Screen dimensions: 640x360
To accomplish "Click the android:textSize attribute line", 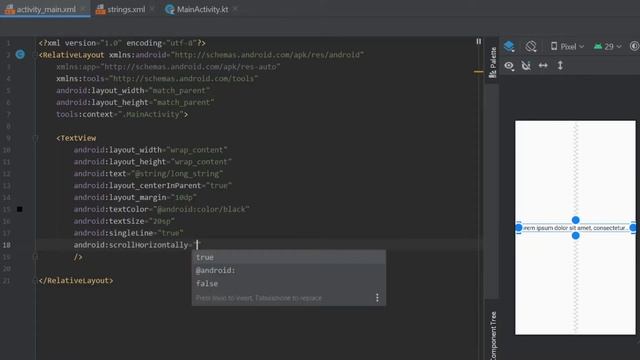I will pos(124,221).
